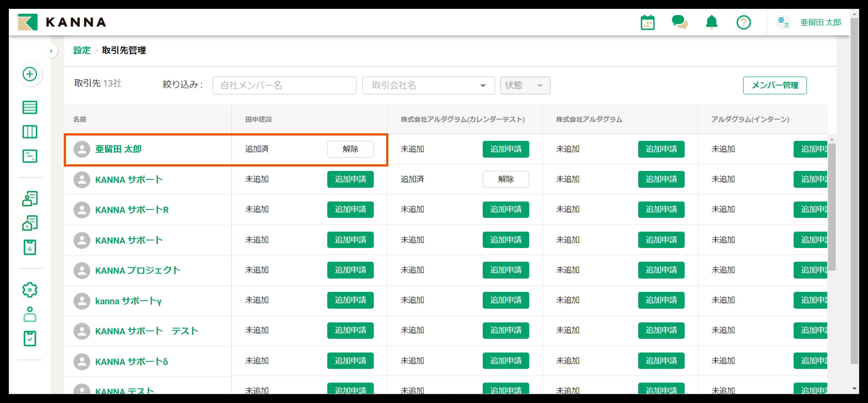
Task: Open the list view sidebar icon
Action: [x=30, y=107]
